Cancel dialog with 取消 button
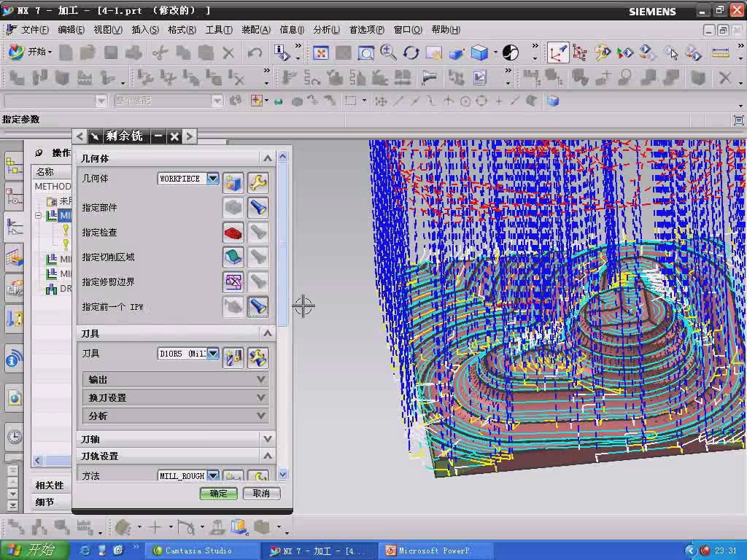This screenshot has height=560, width=747. coord(261,494)
